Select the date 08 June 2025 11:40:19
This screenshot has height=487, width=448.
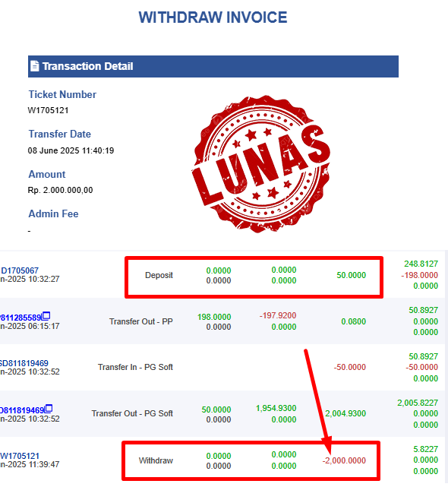71,150
